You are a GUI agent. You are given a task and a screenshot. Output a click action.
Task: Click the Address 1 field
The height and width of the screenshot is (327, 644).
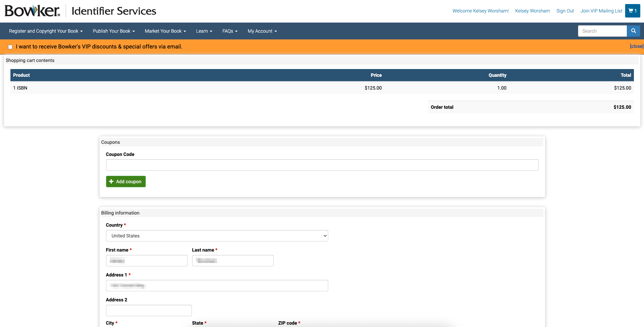(x=217, y=286)
